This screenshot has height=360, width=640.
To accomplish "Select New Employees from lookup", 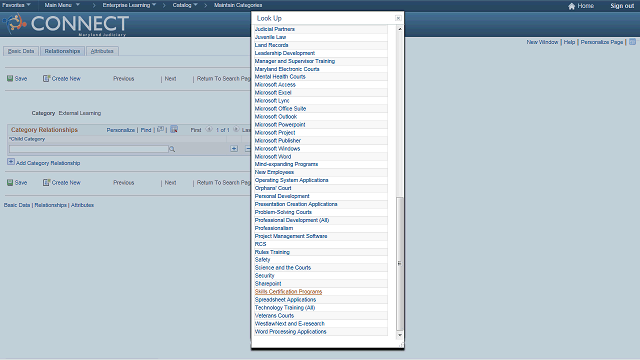I will coord(274,172).
